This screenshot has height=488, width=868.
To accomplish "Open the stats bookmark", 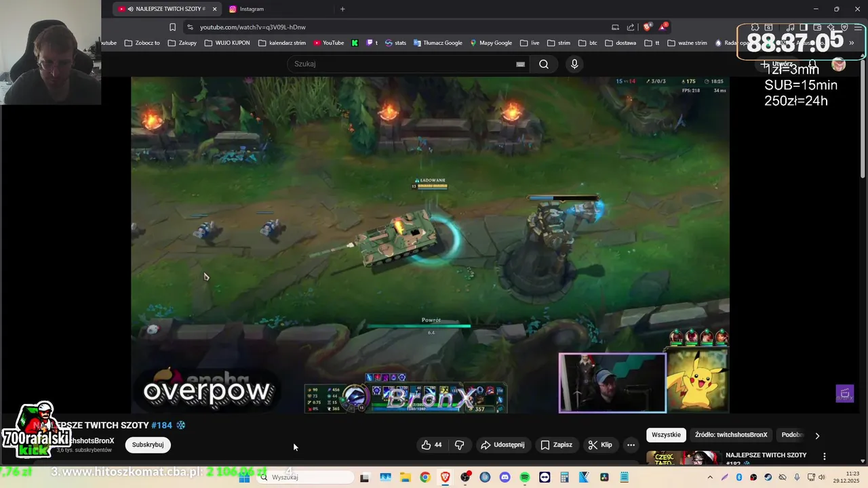I will point(396,43).
